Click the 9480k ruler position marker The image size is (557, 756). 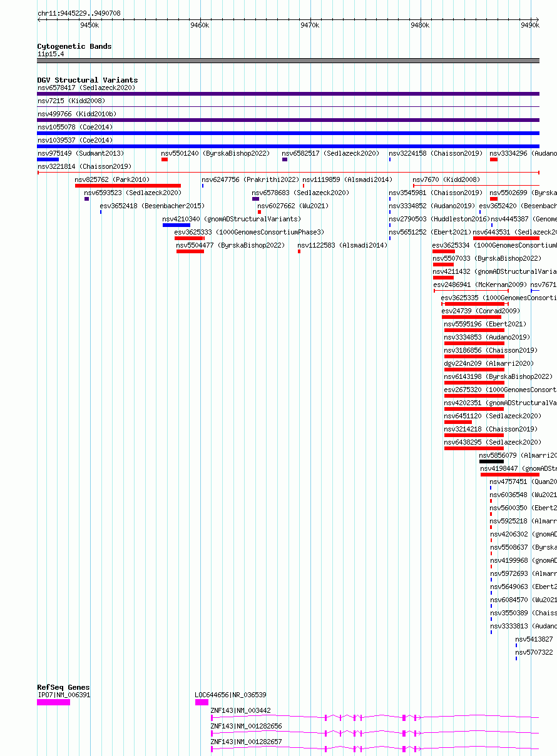[420, 25]
